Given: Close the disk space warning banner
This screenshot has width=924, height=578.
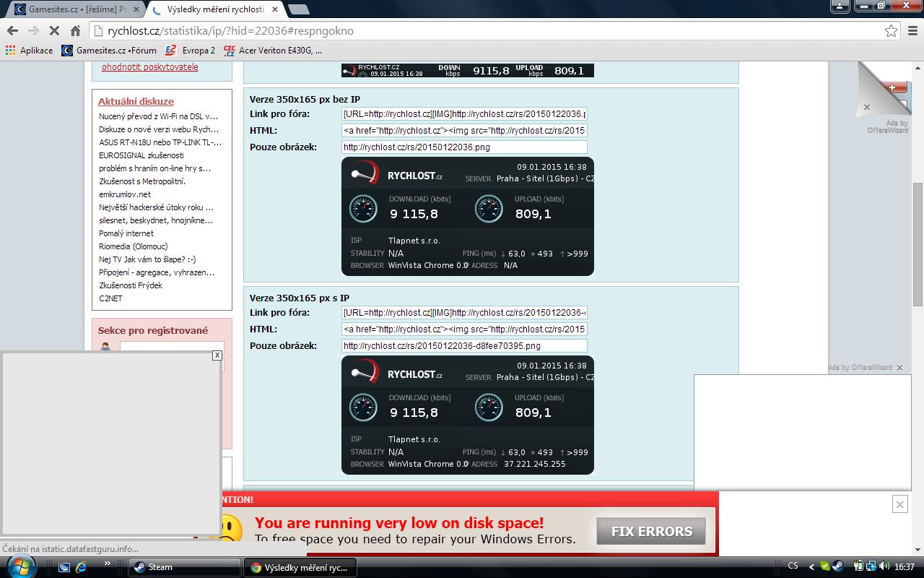Looking at the screenshot, I should (x=899, y=504).
